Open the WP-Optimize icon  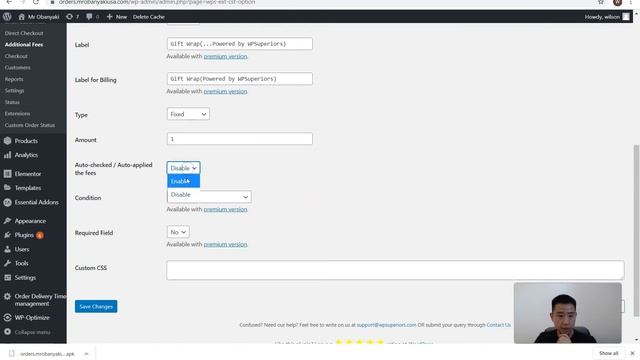coord(7,318)
